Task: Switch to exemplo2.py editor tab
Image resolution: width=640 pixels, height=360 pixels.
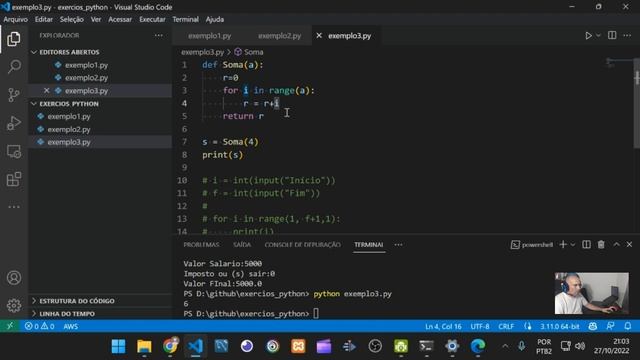Action: [x=280, y=36]
